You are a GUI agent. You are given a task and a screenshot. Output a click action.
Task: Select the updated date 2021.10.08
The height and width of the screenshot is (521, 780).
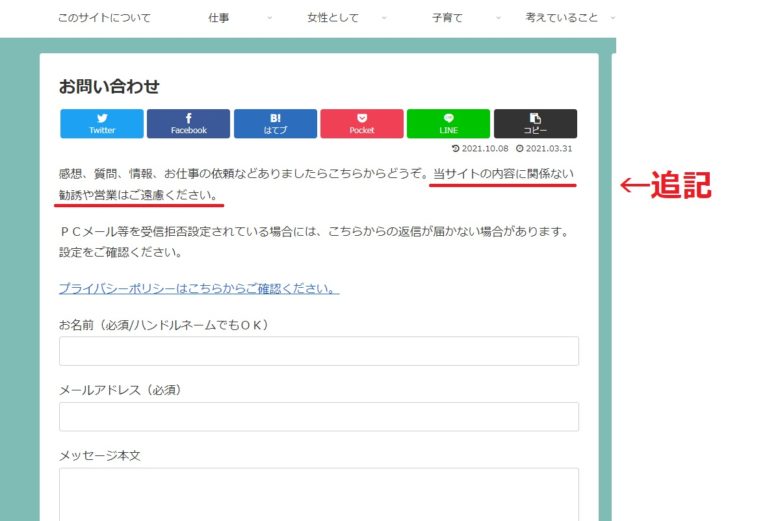pyautogui.click(x=485, y=148)
